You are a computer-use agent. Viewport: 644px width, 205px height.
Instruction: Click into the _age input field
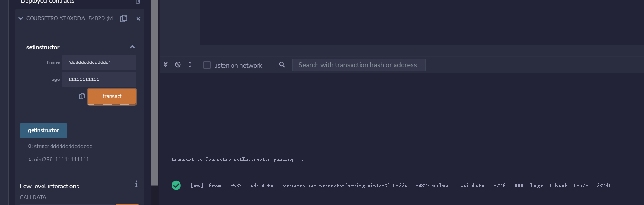[x=99, y=80]
